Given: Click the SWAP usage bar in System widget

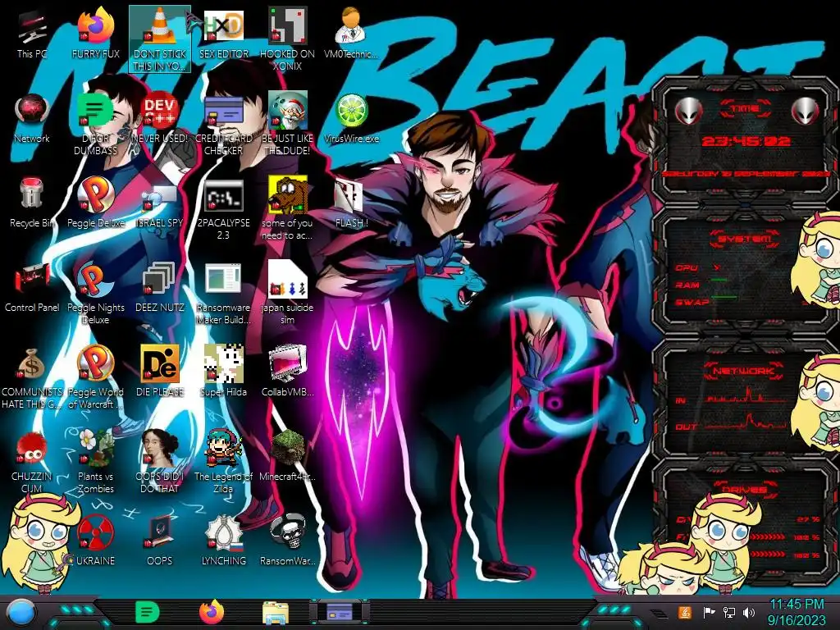Looking at the screenshot, I should (723, 297).
